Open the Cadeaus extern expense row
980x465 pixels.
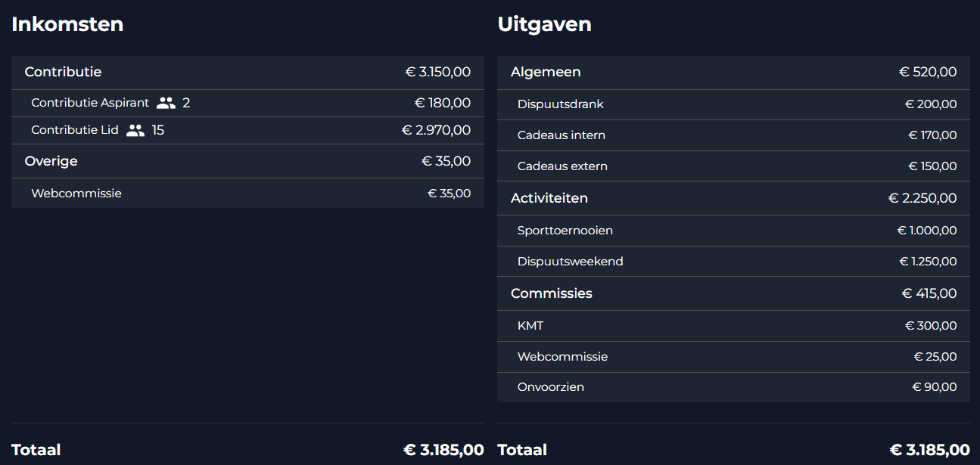(733, 166)
